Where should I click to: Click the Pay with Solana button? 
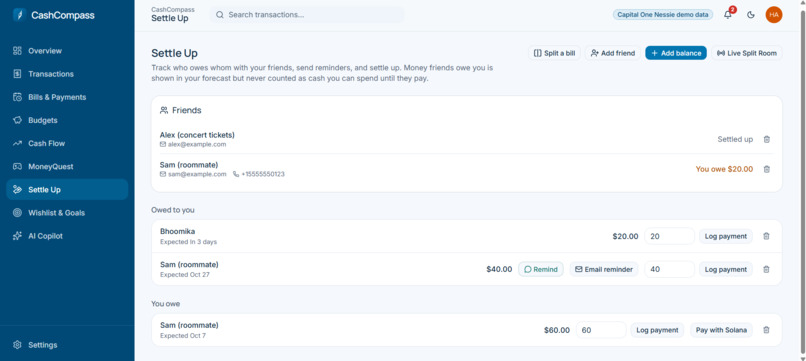coord(721,330)
